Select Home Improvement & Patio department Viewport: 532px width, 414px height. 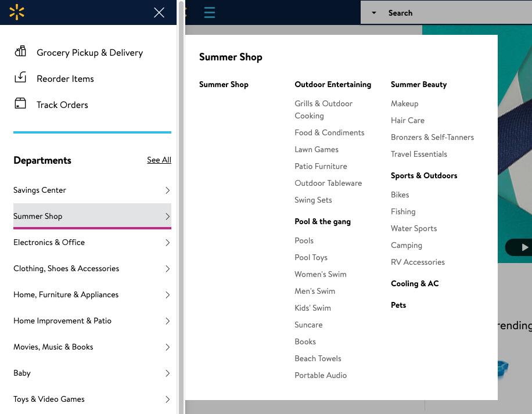click(92, 321)
